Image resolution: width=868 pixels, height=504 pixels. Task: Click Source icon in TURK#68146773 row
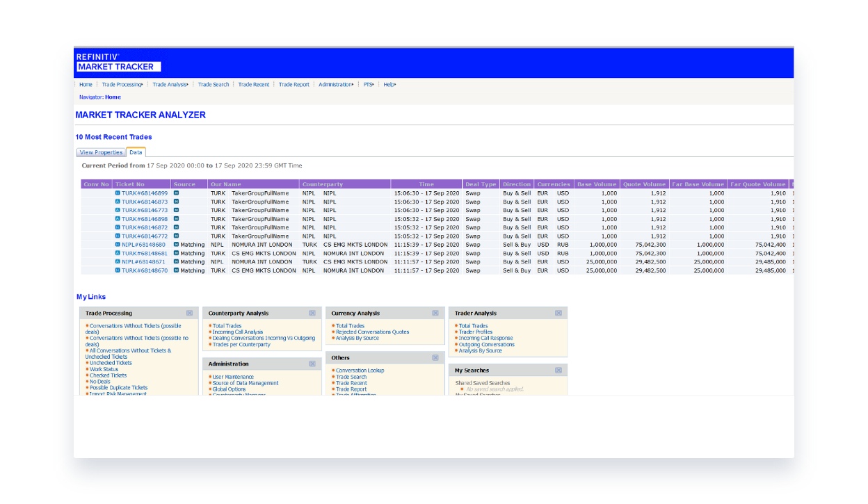pyautogui.click(x=176, y=210)
